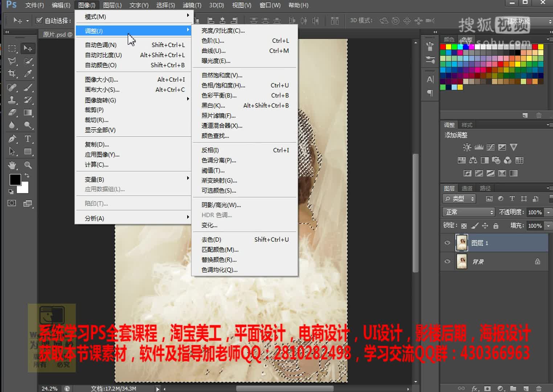The width and height of the screenshot is (553, 392).
Task: Select the Brush tool
Action: pyautogui.click(x=28, y=87)
